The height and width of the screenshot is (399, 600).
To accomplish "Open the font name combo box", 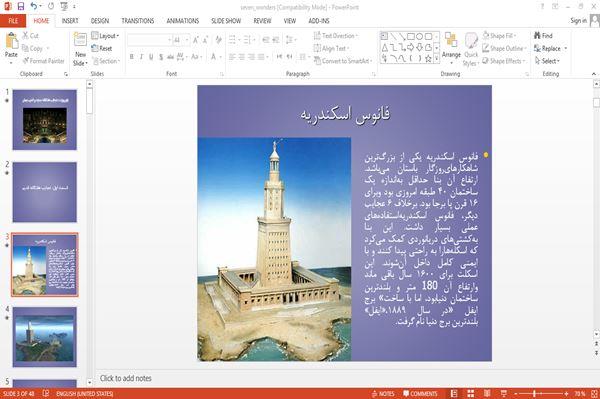I will pos(149,40).
